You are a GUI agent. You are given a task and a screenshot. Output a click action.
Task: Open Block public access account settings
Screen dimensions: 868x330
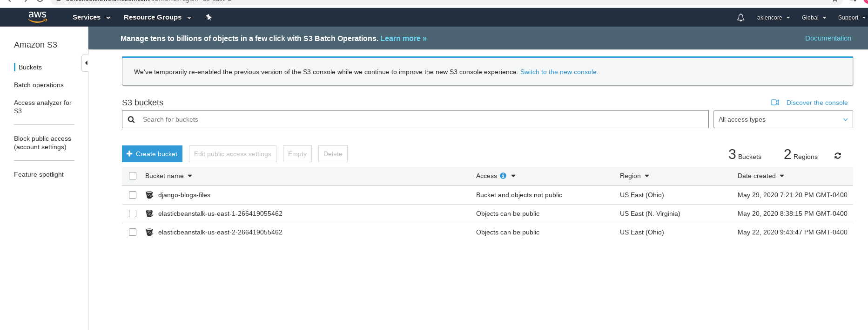(42, 143)
